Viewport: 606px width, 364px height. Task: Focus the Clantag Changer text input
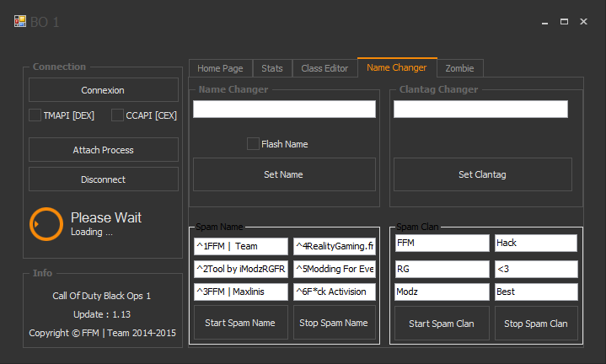pos(480,109)
